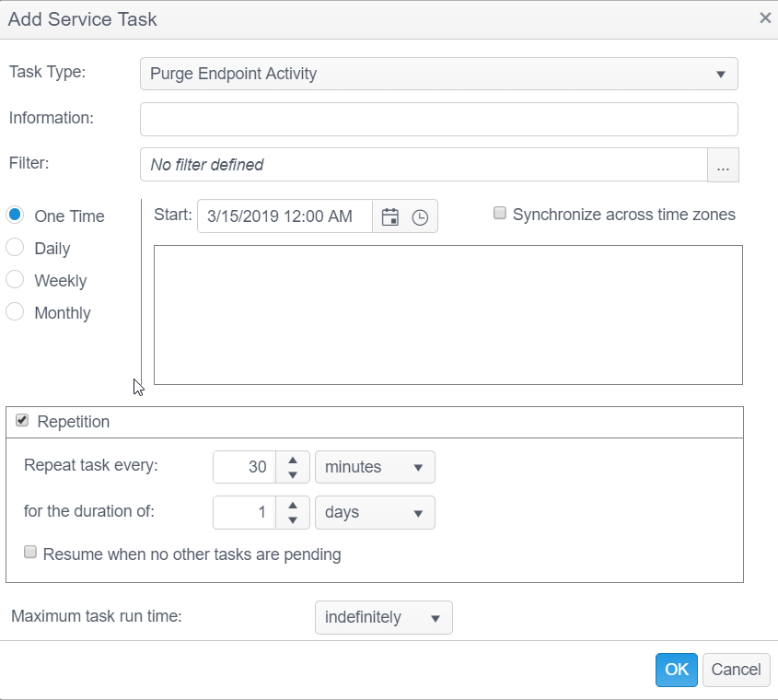The height and width of the screenshot is (700, 778).
Task: Decrease the repeat interval value
Action: point(292,474)
